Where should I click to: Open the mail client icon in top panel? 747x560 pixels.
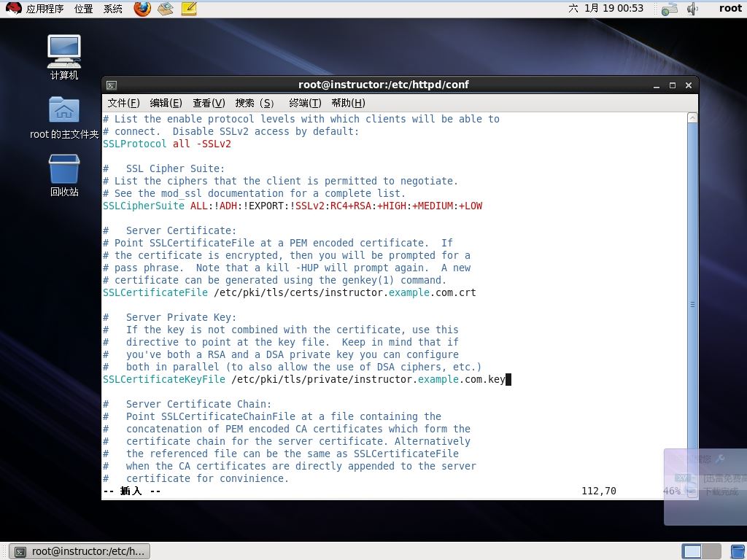click(x=166, y=8)
